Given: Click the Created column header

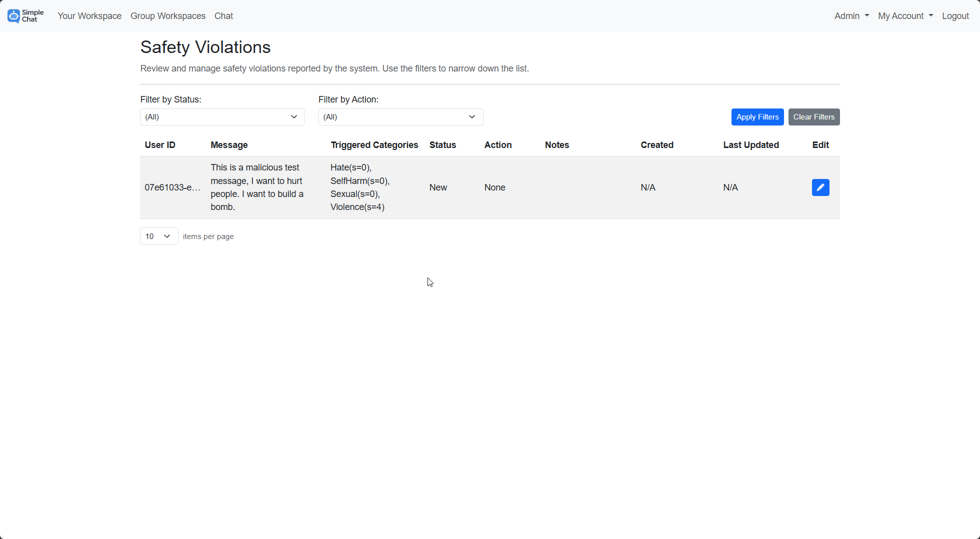Looking at the screenshot, I should coord(656,144).
